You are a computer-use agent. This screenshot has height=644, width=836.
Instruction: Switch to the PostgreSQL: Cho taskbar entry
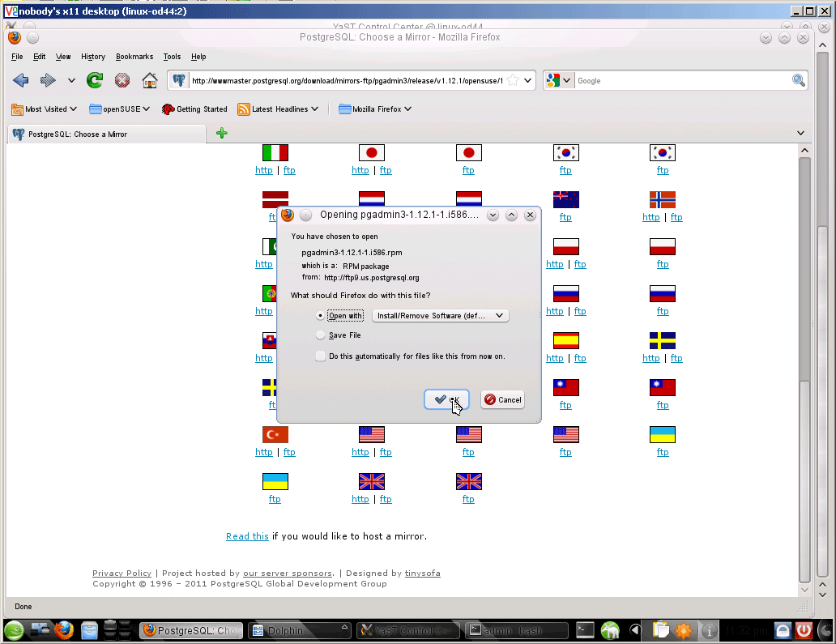[x=192, y=631]
